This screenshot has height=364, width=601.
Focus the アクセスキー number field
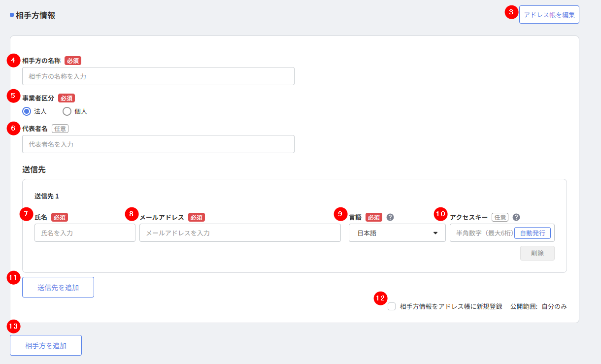[x=482, y=233]
